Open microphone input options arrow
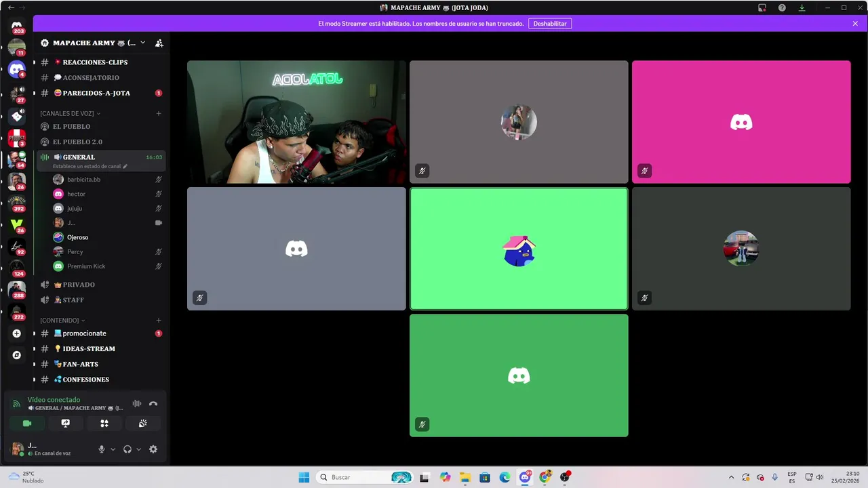Screen dimensions: 868x488 [x=113, y=449]
